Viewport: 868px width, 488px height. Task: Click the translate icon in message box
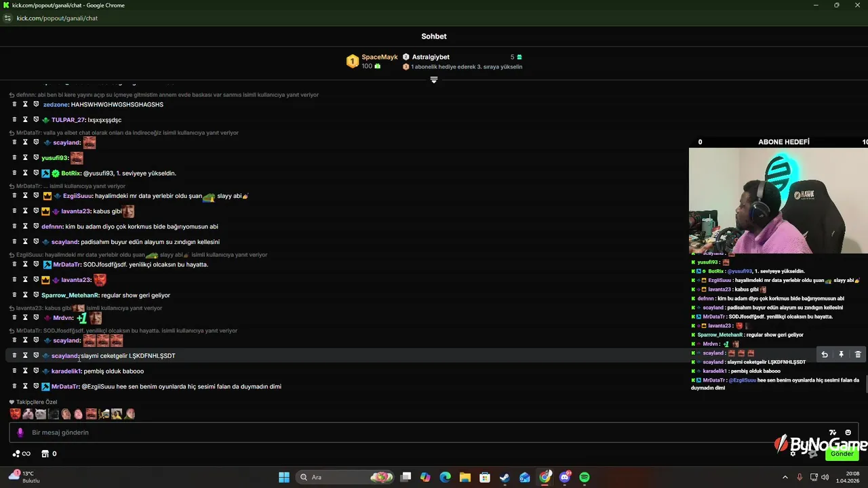[833, 432]
